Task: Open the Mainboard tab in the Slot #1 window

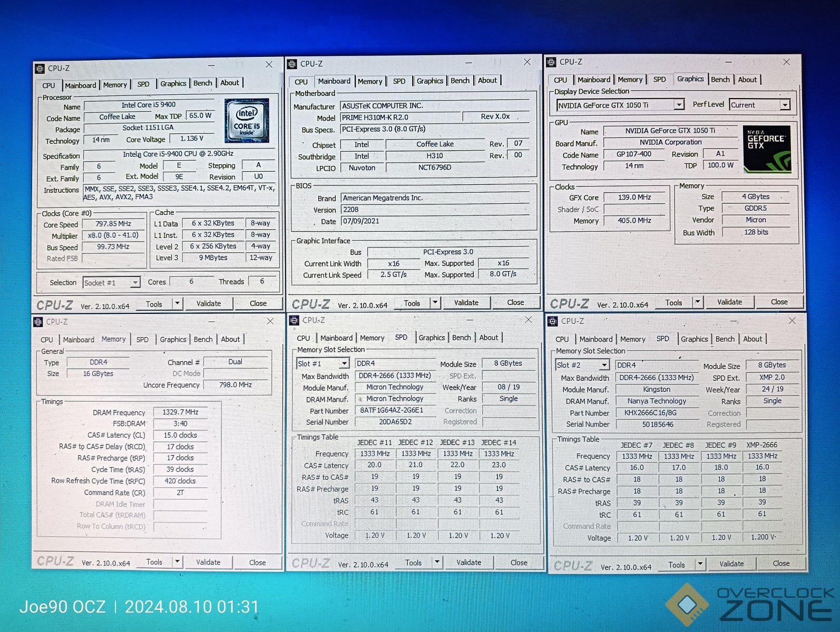Action: click(x=337, y=338)
